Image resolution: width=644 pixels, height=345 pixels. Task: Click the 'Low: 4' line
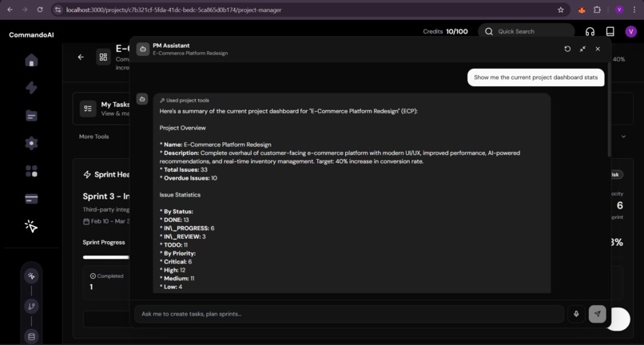(171, 287)
